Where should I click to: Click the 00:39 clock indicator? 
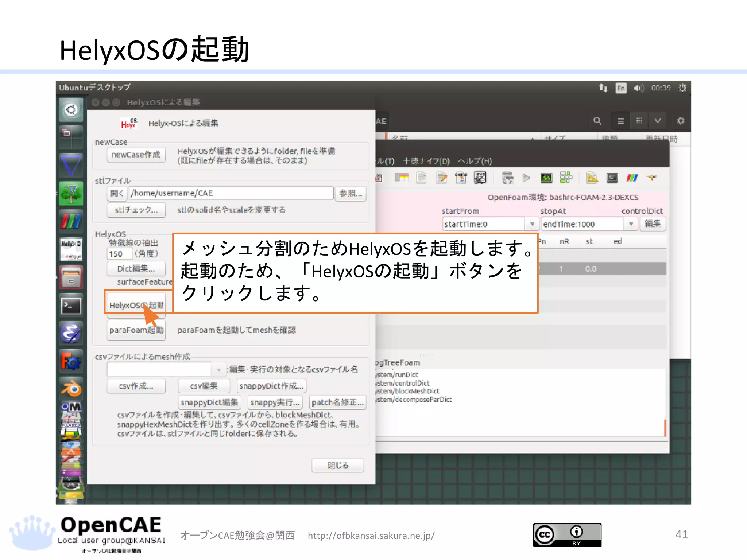coord(661,88)
